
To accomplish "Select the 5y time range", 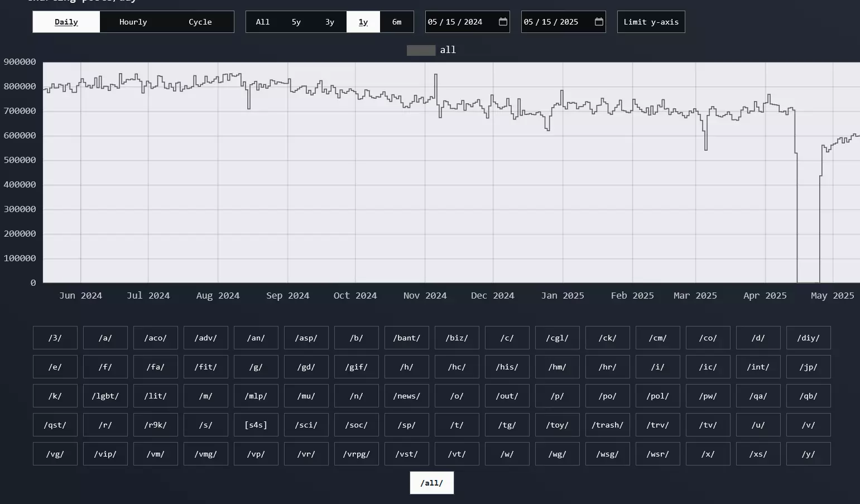I will click(296, 22).
